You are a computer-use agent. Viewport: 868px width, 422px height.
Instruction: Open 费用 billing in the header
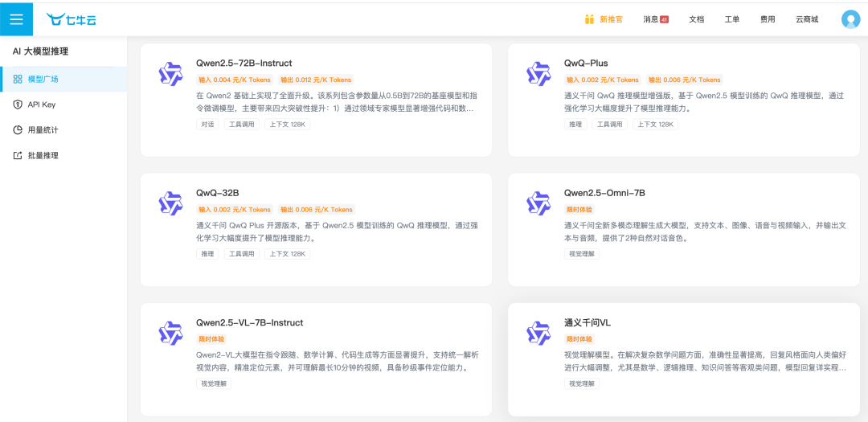point(768,19)
